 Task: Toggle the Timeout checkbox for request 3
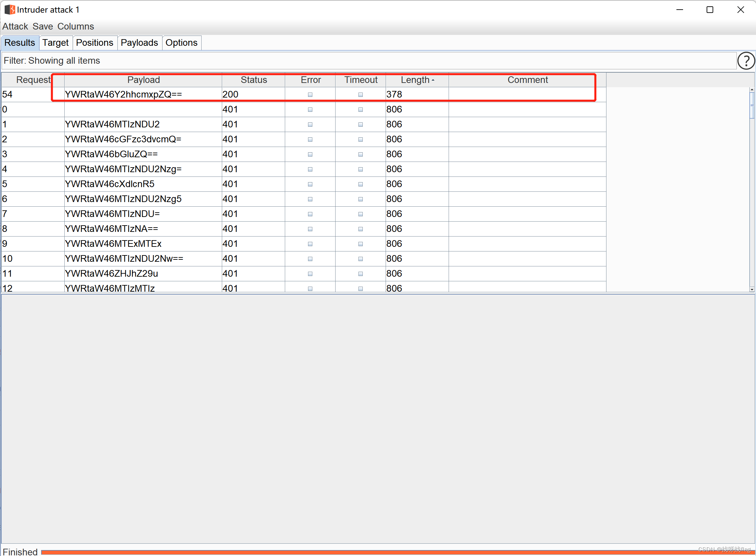[x=360, y=155]
